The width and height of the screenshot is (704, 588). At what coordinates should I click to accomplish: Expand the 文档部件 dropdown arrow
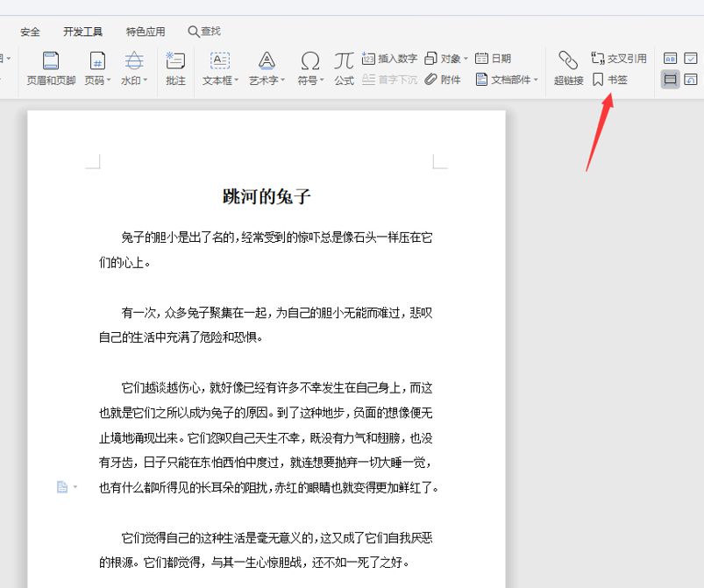pos(536,80)
